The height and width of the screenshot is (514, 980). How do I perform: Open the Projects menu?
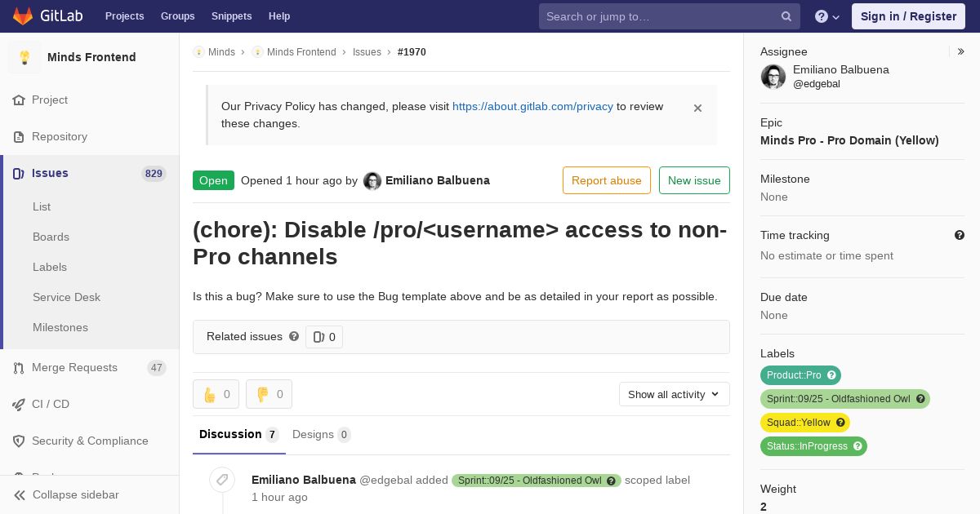click(124, 16)
